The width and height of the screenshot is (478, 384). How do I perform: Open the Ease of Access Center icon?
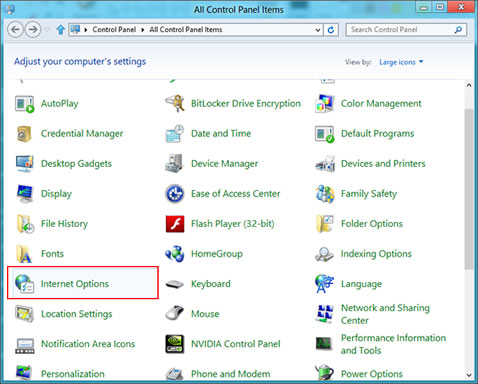[175, 194]
